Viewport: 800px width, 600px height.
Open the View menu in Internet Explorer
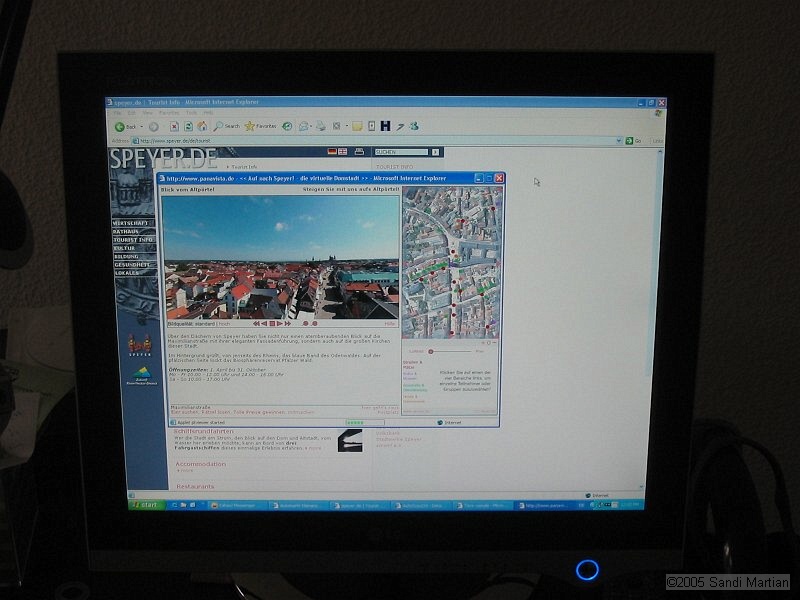[x=147, y=113]
